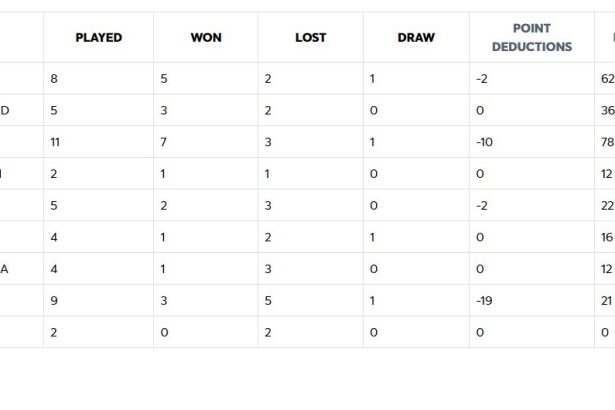This screenshot has height=410, width=615.
Task: Select the cell showing 9 games played
Action: [54, 300]
